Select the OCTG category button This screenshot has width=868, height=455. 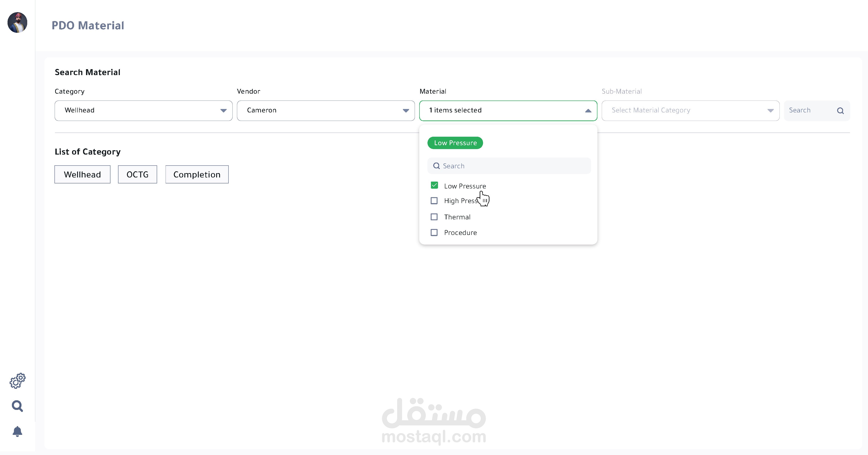[x=137, y=174]
